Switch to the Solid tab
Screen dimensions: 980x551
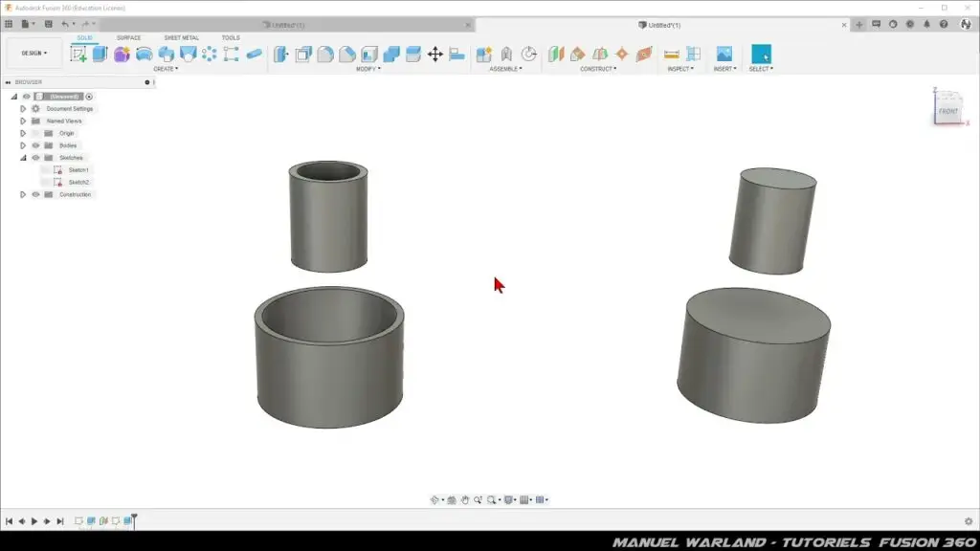click(84, 37)
